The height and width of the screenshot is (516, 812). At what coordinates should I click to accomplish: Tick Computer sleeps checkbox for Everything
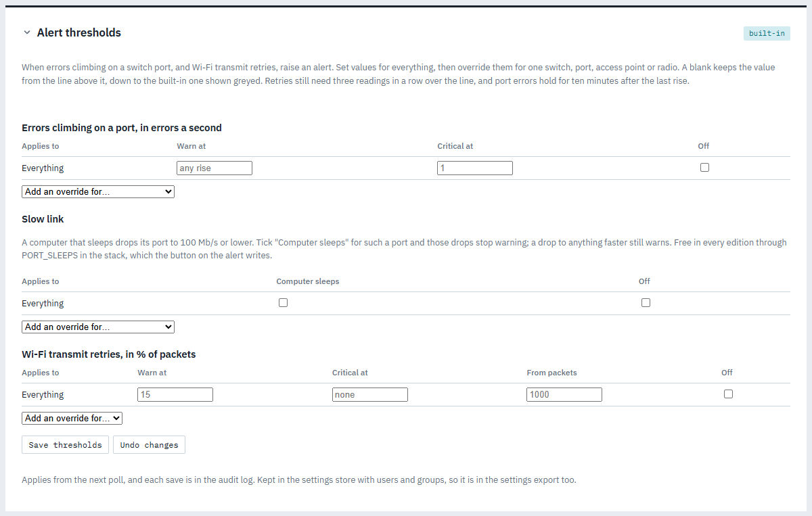[283, 302]
